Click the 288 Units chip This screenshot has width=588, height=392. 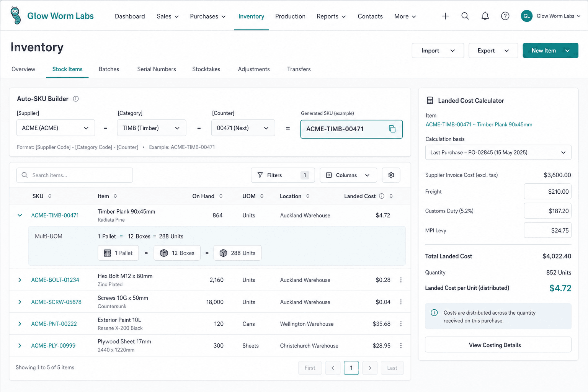point(237,253)
